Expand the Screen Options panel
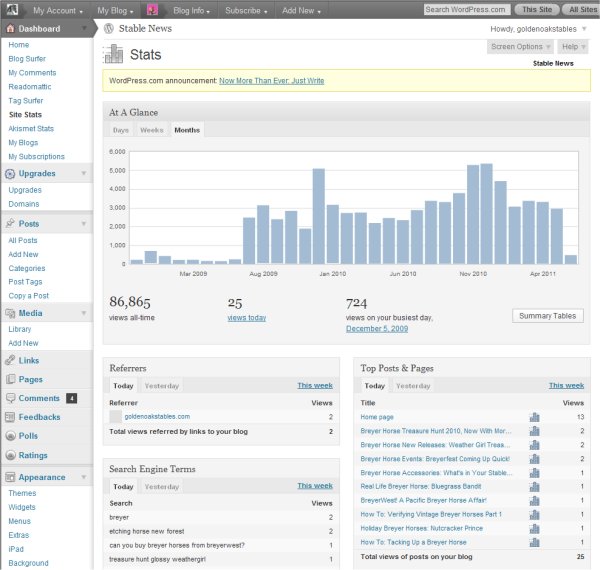 coord(521,47)
